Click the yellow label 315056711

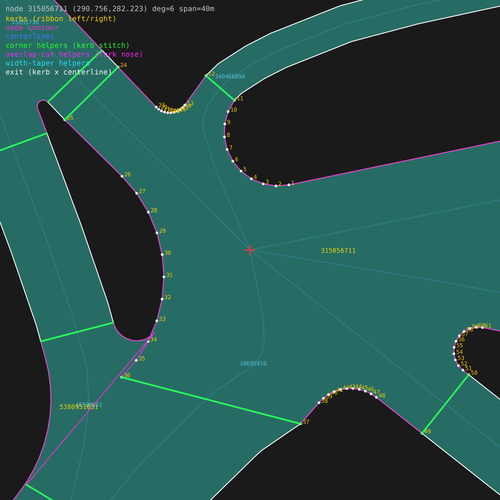coord(338,251)
